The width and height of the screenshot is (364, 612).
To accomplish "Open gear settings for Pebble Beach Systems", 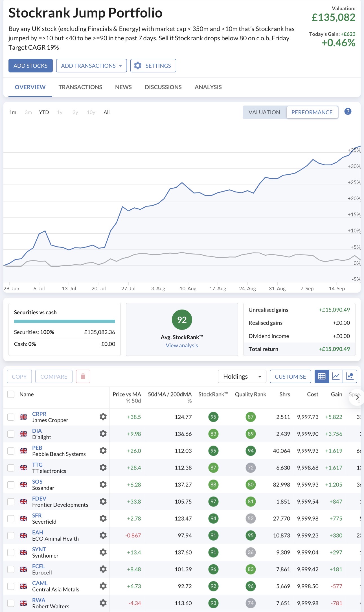I will (x=103, y=451).
